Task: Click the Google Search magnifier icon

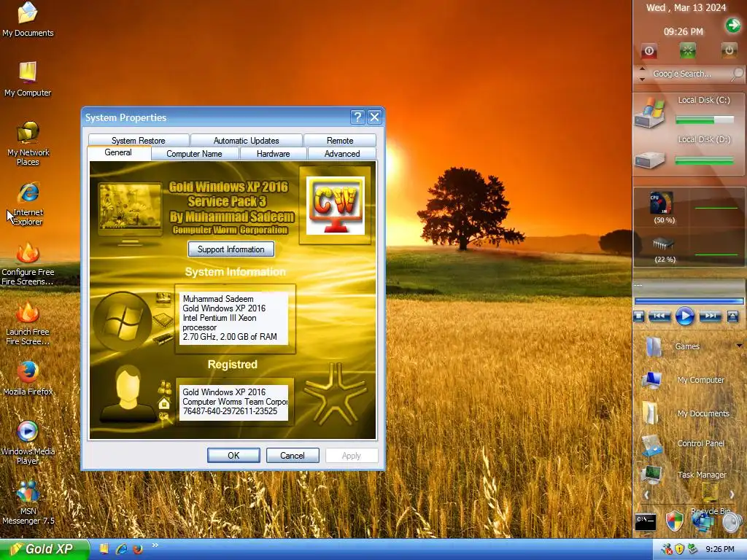Action: pyautogui.click(x=737, y=74)
